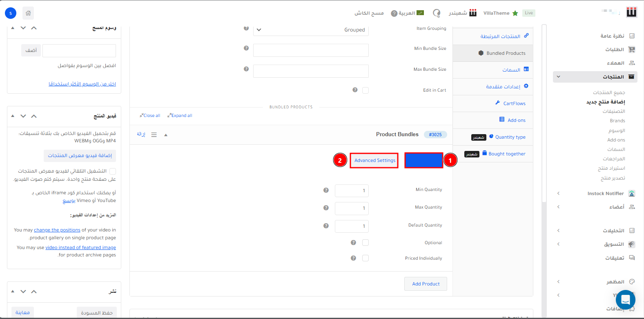This screenshot has height=319, width=644.
Task: Open the Bundled Products tab
Action: pyautogui.click(x=506, y=53)
